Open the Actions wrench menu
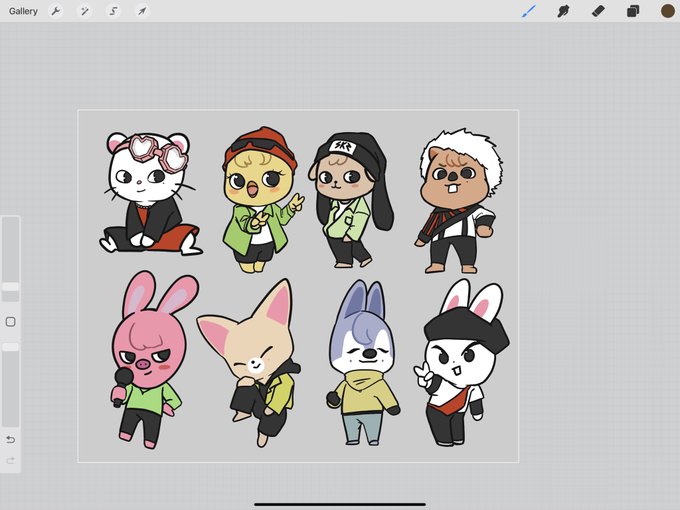680x510 pixels. tap(56, 11)
